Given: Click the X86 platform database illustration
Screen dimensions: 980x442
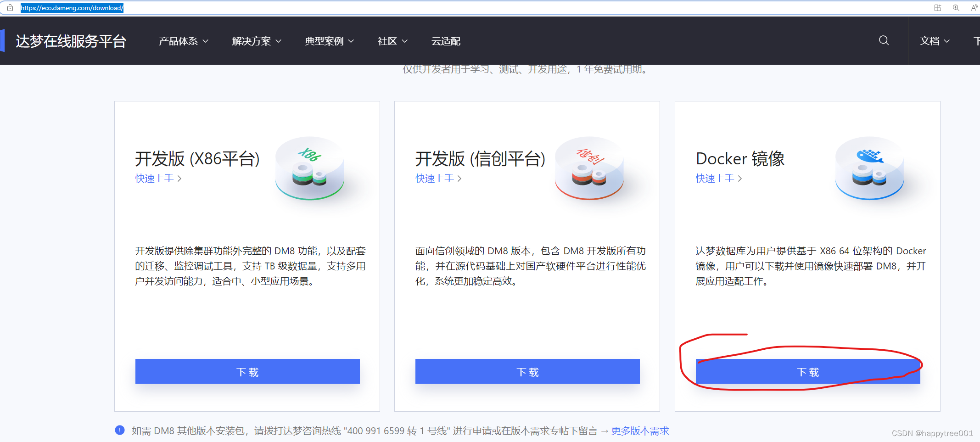Looking at the screenshot, I should [x=310, y=168].
